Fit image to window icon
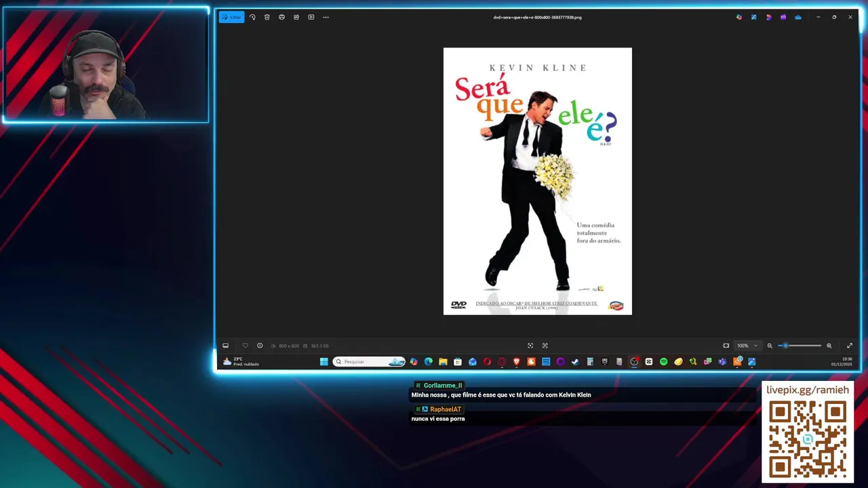This screenshot has width=868, height=488. pos(726,346)
